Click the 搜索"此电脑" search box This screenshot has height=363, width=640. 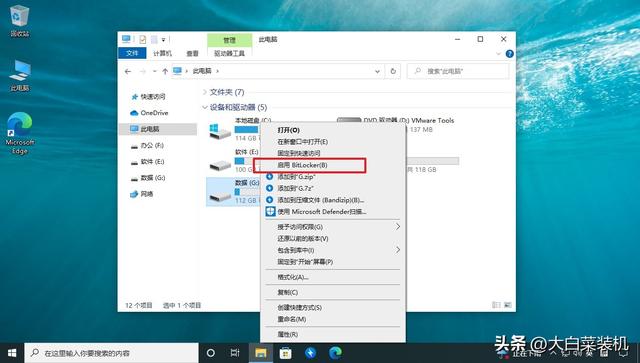point(458,71)
